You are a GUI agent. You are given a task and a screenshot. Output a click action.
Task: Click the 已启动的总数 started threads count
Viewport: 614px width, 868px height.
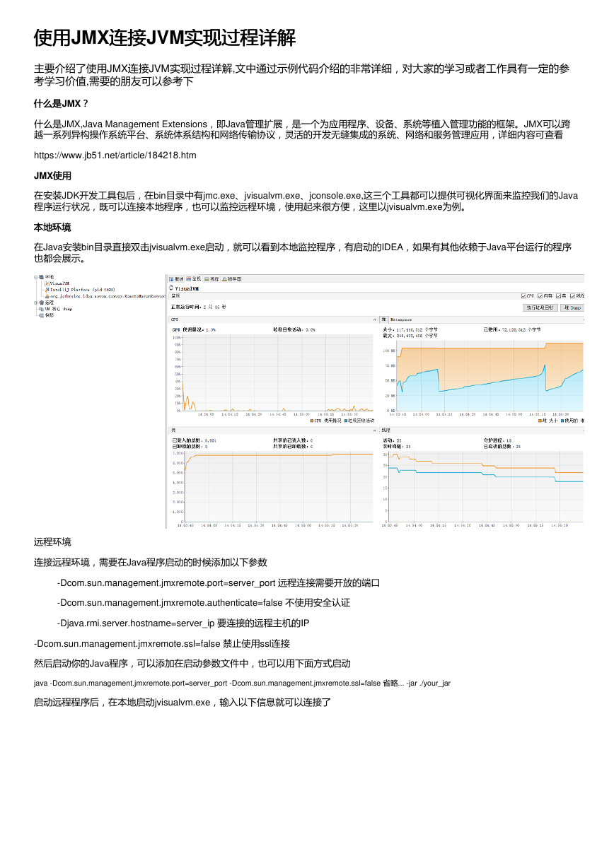pyautogui.click(x=502, y=446)
